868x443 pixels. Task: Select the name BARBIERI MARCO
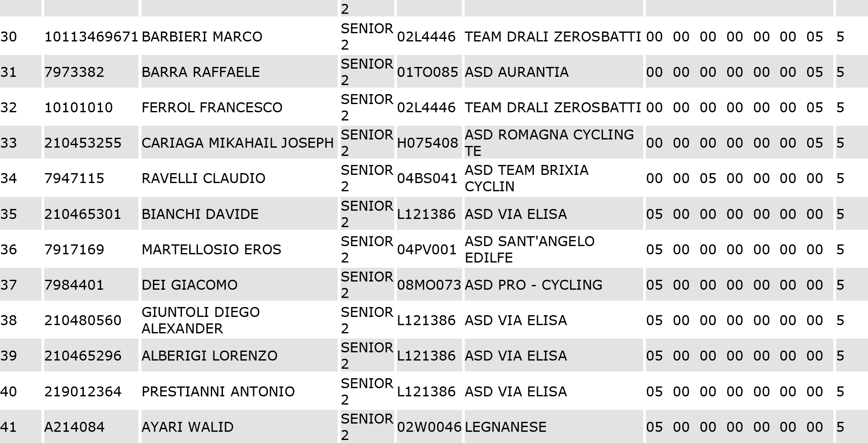pos(202,37)
